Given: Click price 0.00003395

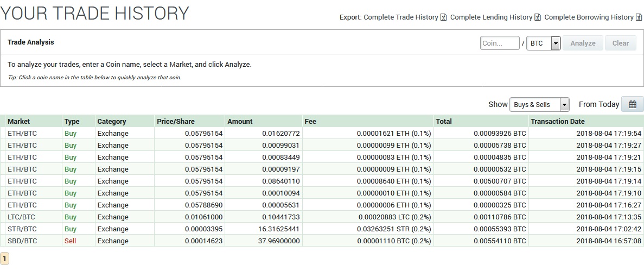Looking at the screenshot, I should [x=203, y=229].
